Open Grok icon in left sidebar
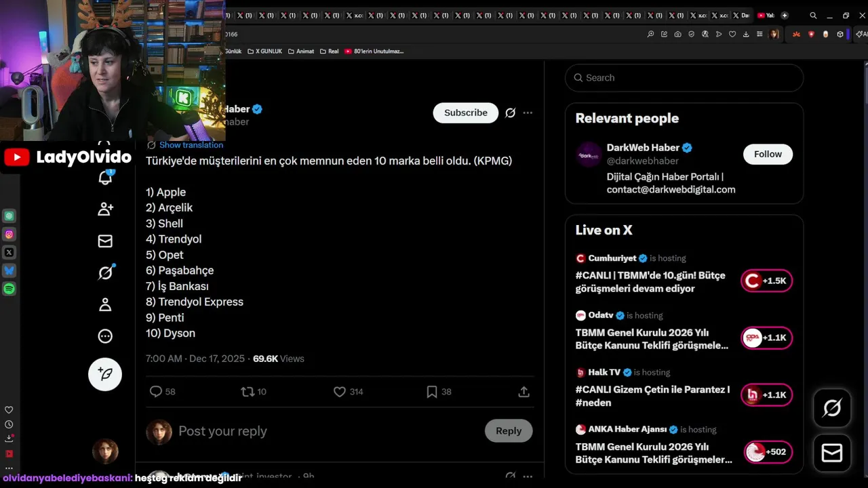 click(x=105, y=272)
